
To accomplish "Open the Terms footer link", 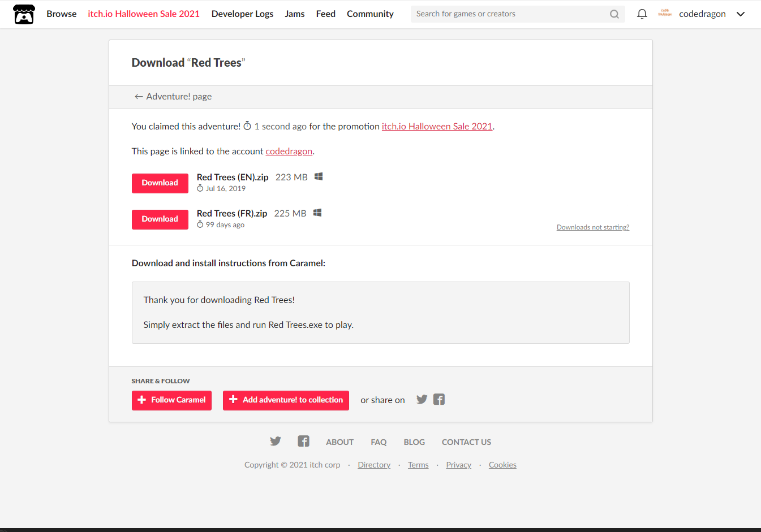I will (418, 465).
